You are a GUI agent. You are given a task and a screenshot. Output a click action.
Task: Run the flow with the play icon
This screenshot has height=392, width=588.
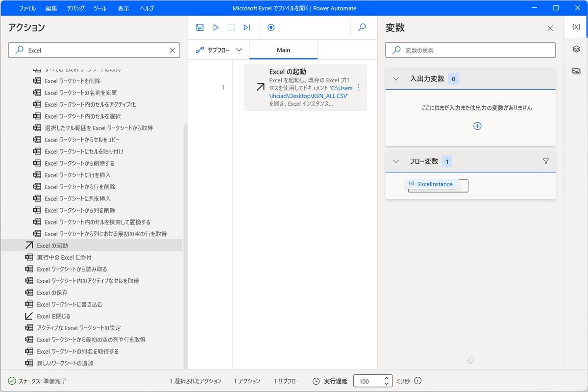[x=216, y=27]
